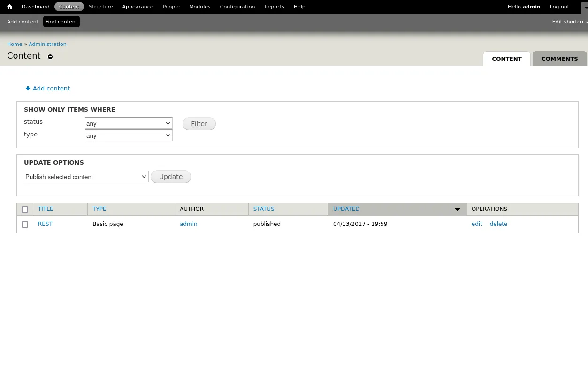The image size is (588, 390).
Task: Open the Configuration menu
Action: 237,7
